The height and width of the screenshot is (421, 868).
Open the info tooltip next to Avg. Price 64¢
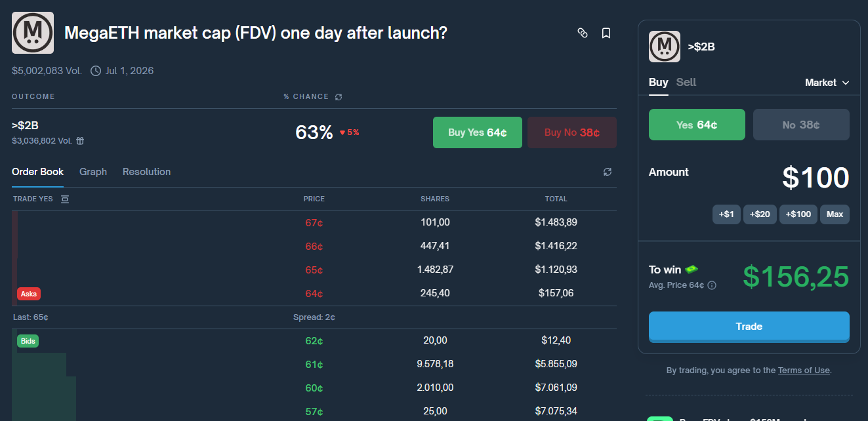pyautogui.click(x=712, y=285)
